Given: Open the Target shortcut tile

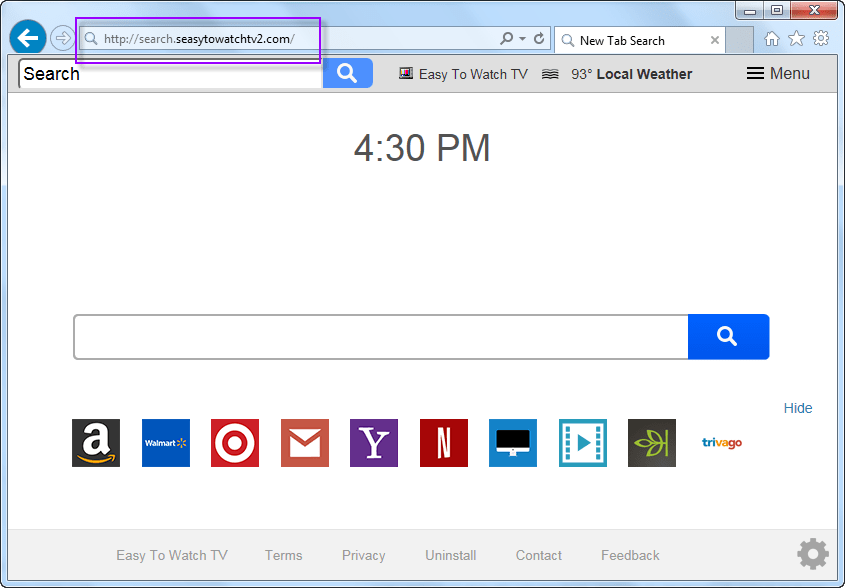Looking at the screenshot, I should 235,443.
